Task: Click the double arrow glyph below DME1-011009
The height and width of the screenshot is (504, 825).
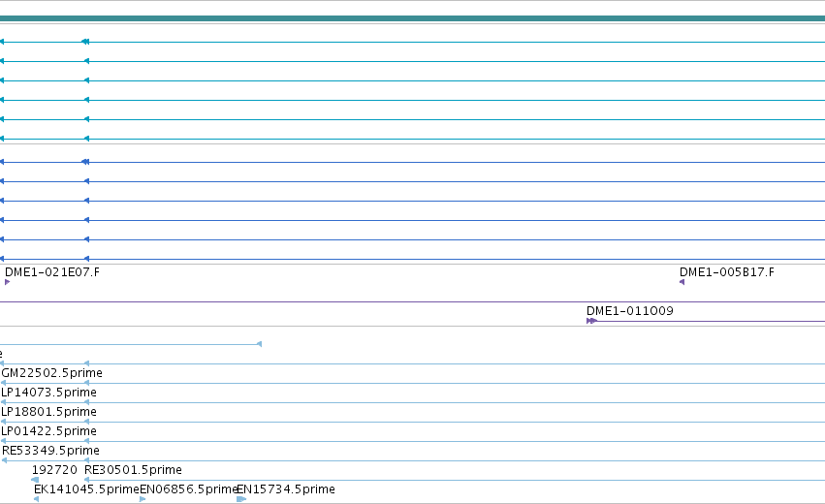Action: (x=591, y=321)
